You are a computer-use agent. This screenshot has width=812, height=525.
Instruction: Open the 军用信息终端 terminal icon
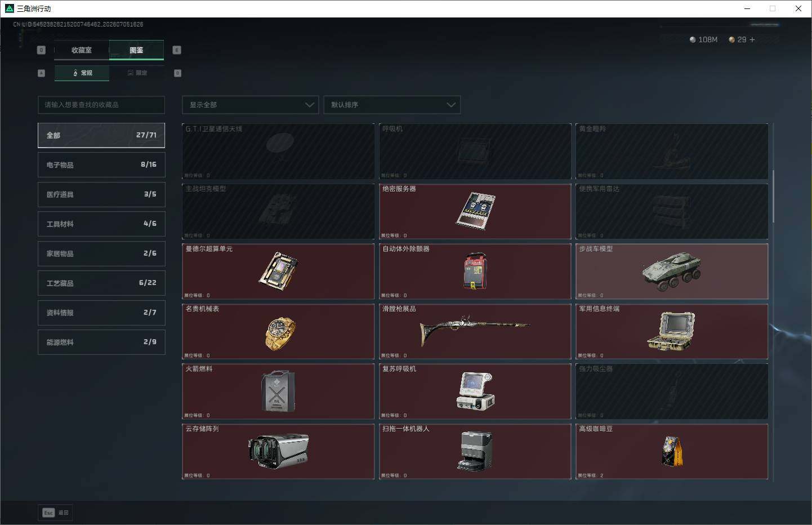tap(671, 331)
